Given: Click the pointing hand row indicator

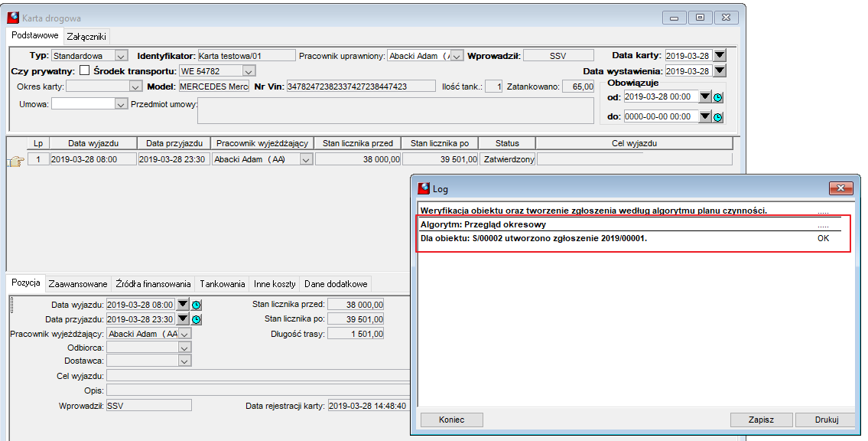Looking at the screenshot, I should (15, 162).
